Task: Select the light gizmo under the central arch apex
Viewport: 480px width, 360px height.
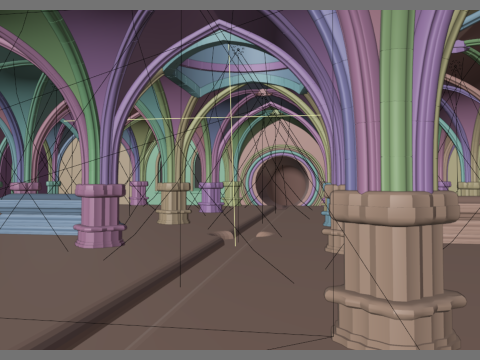Action: tap(239, 50)
